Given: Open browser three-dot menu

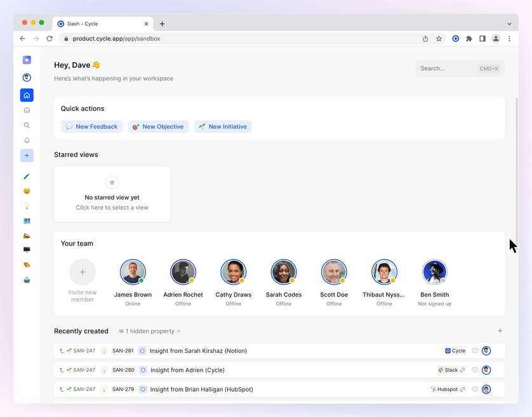Looking at the screenshot, I should 509,39.
